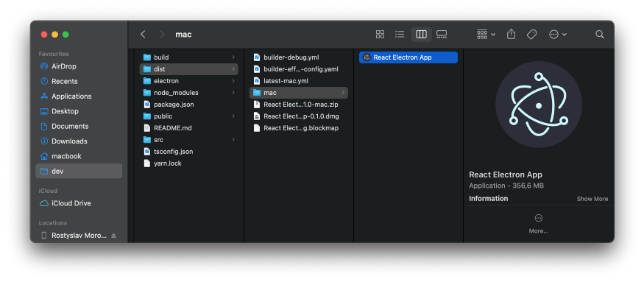Screen dimensions: 644x282
Task: Click the disk image icon beside the .dmg file
Action: 257,116
